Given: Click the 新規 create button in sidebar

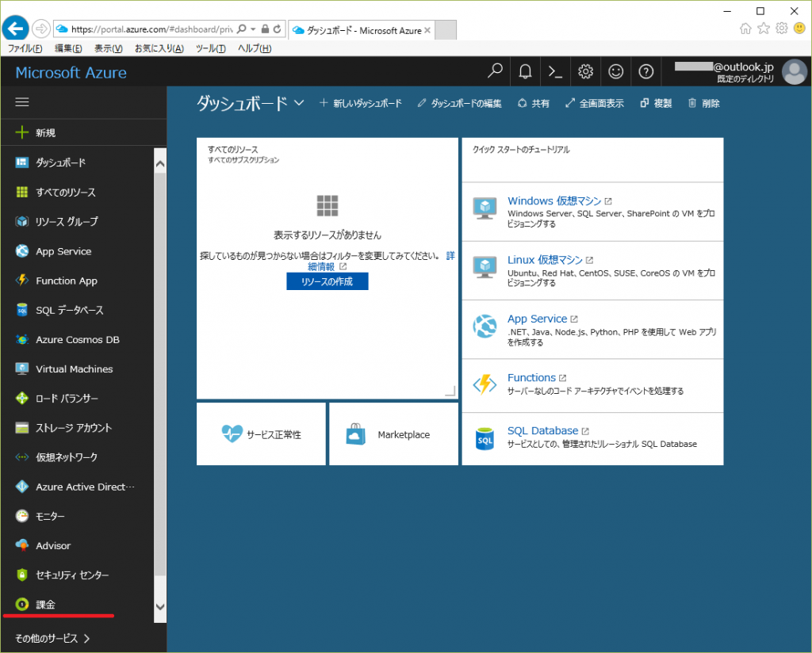Looking at the screenshot, I should click(35, 132).
